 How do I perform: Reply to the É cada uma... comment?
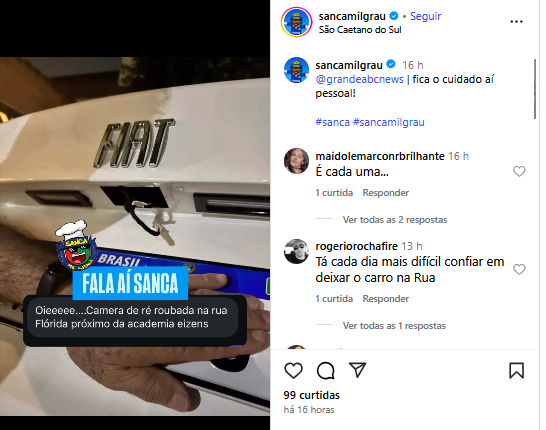click(x=385, y=193)
